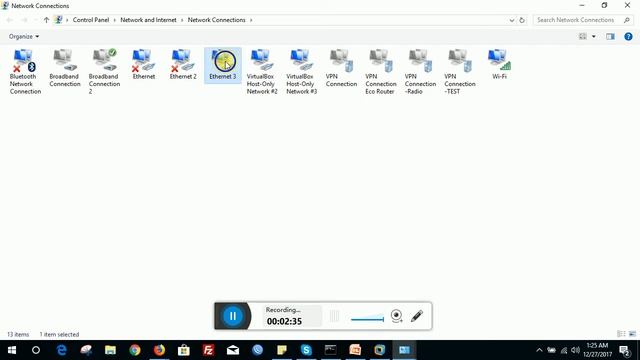Switch to details view in status bar
Screen dimensions: 640x360
pos(621,334)
